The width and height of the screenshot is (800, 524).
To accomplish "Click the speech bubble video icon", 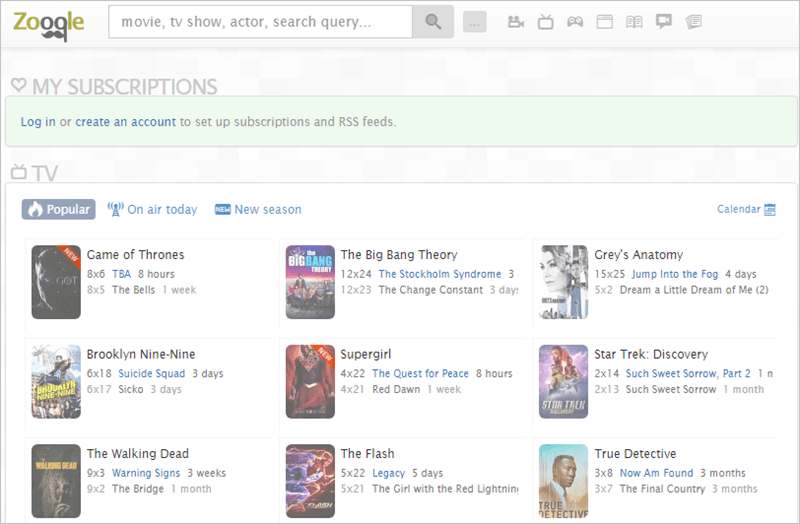I will (663, 21).
